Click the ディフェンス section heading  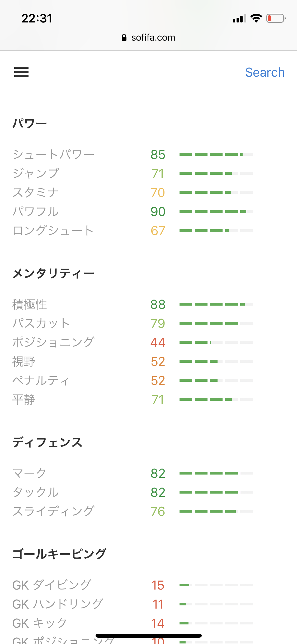(x=48, y=442)
